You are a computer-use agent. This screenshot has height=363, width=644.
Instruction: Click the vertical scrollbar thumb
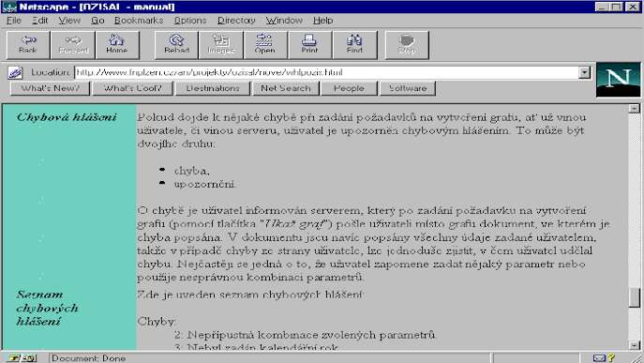click(634, 297)
